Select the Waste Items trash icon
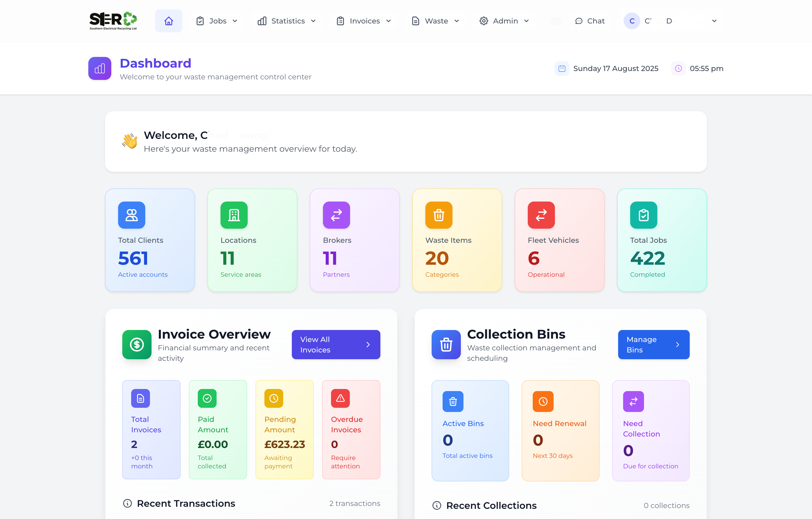812x519 pixels. tap(439, 215)
